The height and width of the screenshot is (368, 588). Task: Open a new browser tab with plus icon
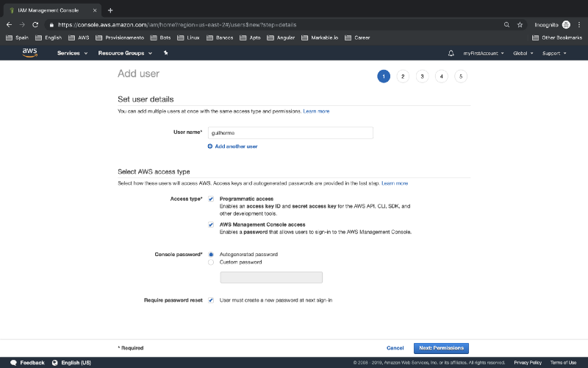tap(110, 10)
